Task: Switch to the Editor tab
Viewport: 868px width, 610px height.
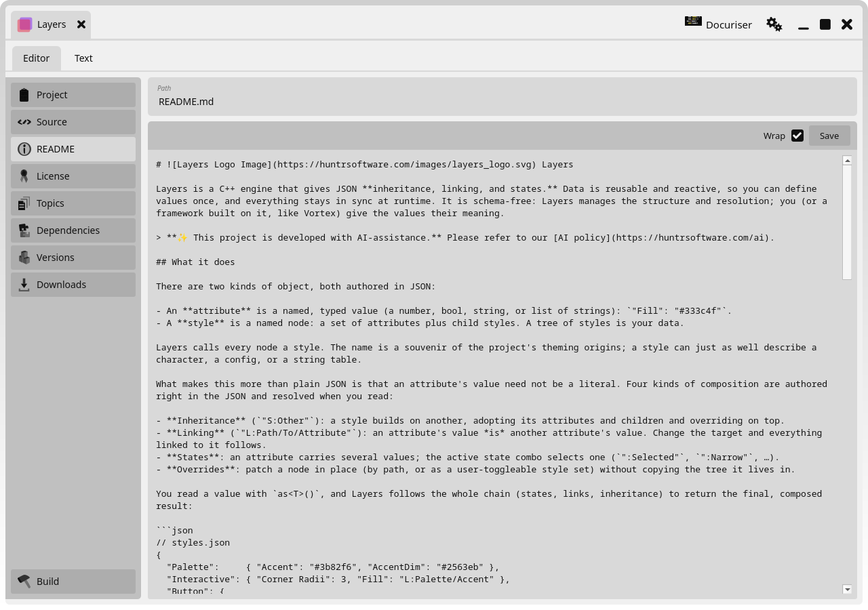Action: pos(37,58)
